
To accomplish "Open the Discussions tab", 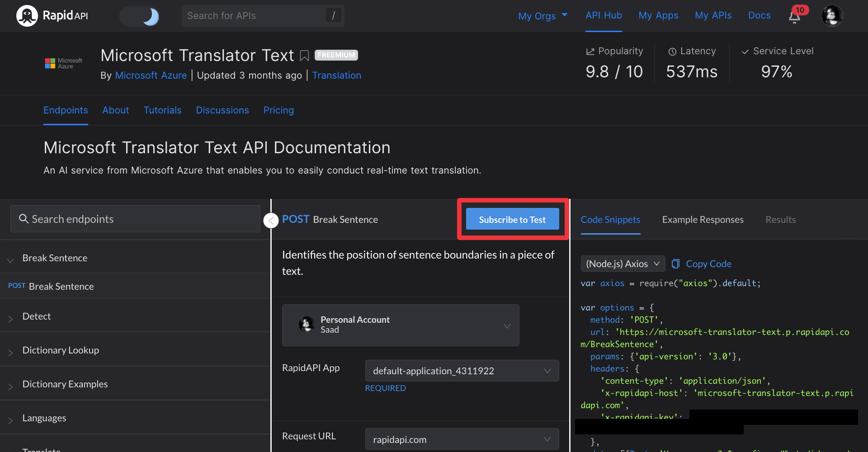I will click(222, 110).
